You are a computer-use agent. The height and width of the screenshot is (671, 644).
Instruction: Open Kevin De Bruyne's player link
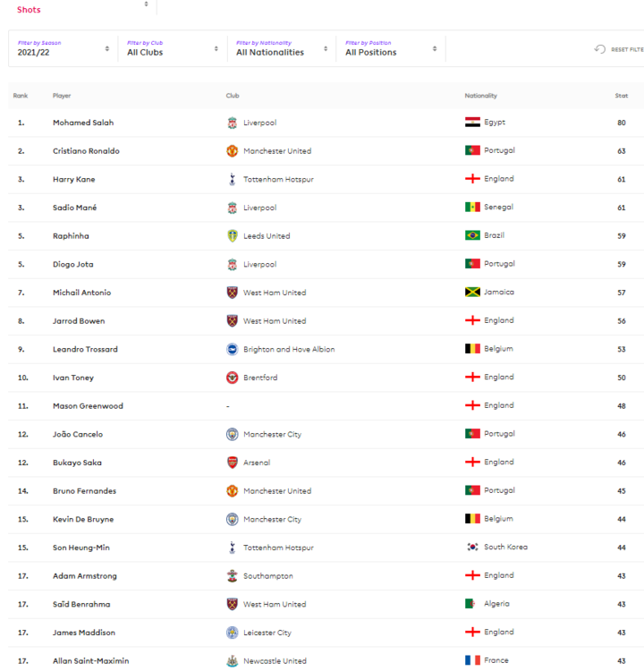click(83, 519)
